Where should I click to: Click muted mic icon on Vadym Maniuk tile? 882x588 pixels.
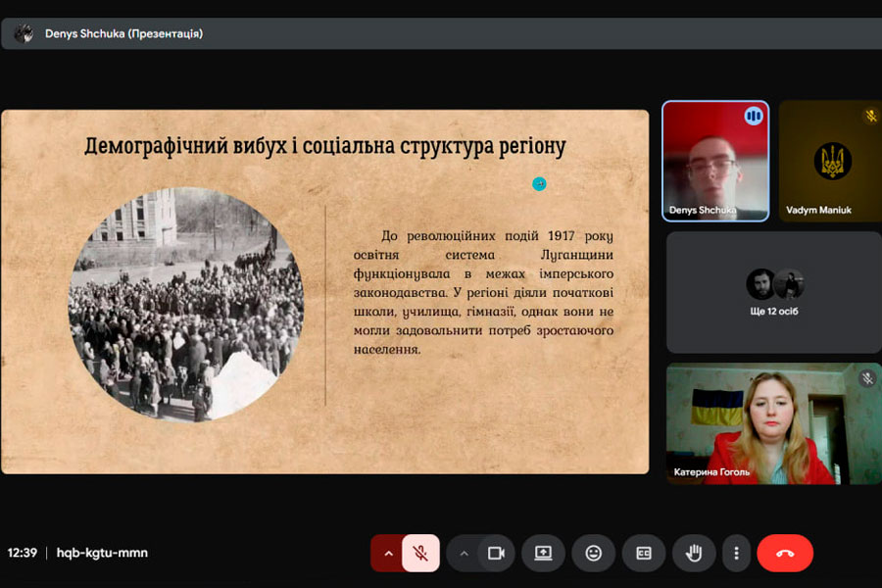(x=871, y=116)
